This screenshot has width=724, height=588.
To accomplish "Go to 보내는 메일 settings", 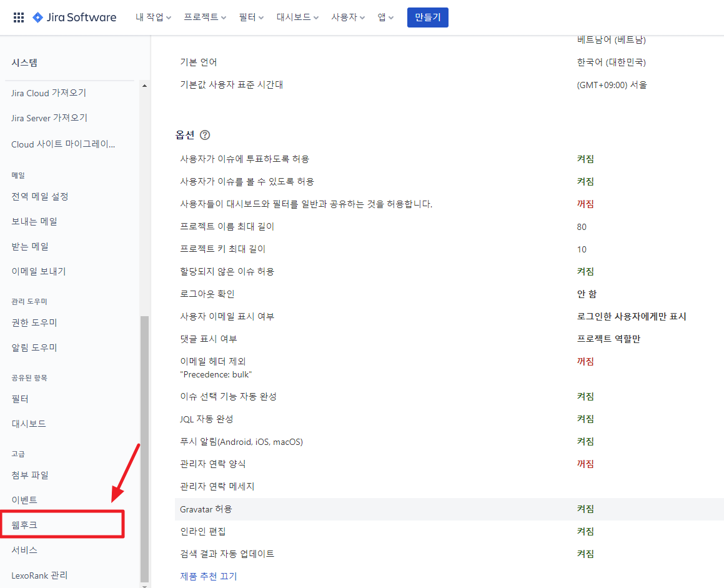I will point(34,221).
